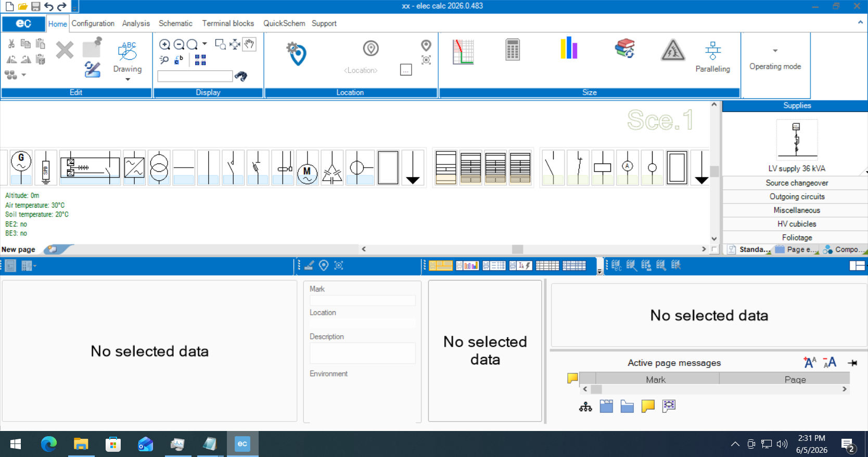Toggle the highlighted orange table view
Viewport: 868px width, 457px height.
pos(441,265)
